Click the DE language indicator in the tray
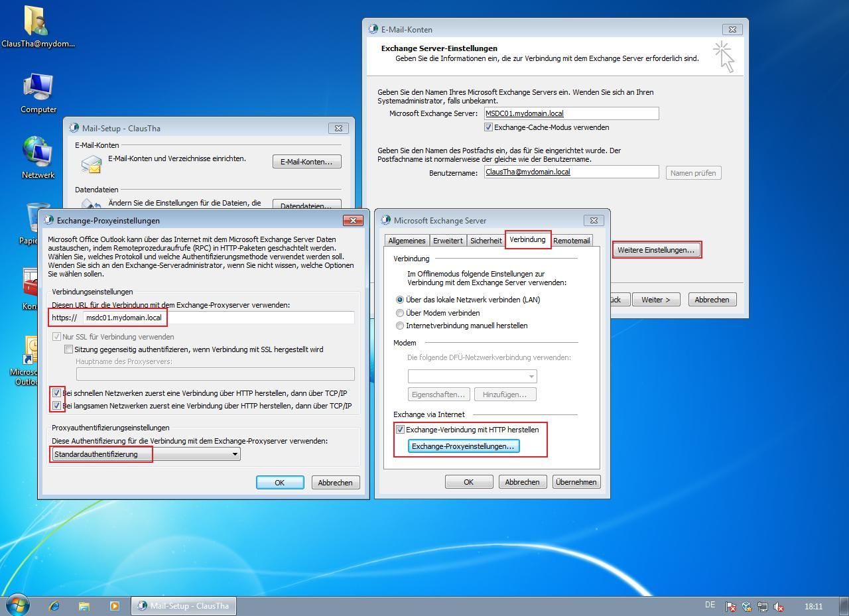 [x=710, y=605]
